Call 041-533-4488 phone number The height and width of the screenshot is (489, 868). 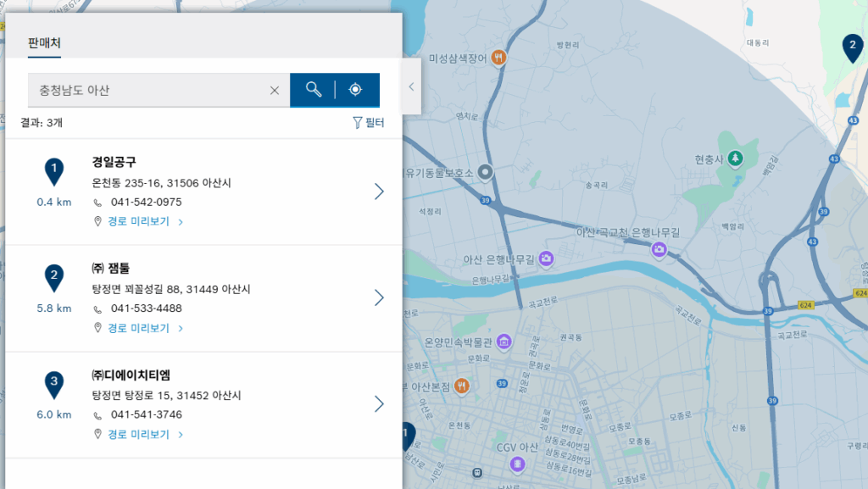pos(146,308)
